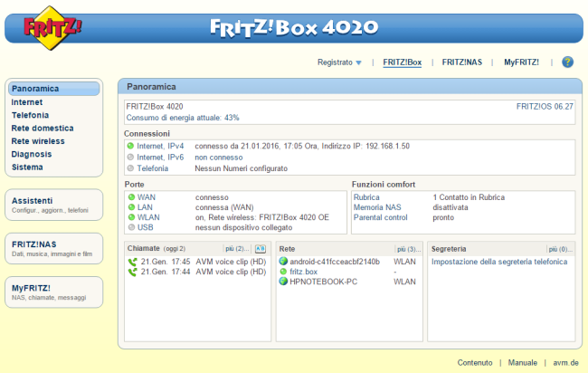Click call icon for 17:44 entry
The height and width of the screenshot is (373, 588).
(x=133, y=272)
